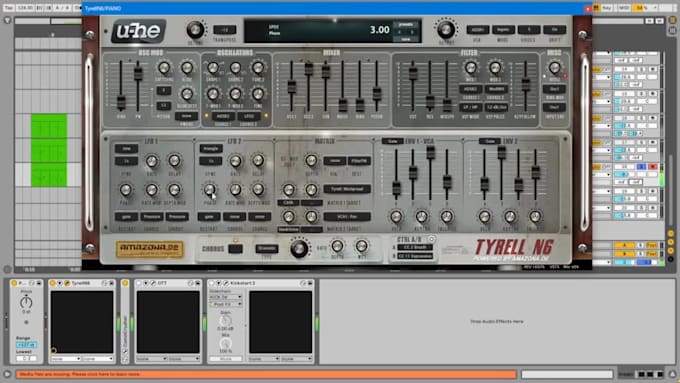Open the VCA mode selector showing ADSR1
The image size is (680, 383).
point(477,29)
